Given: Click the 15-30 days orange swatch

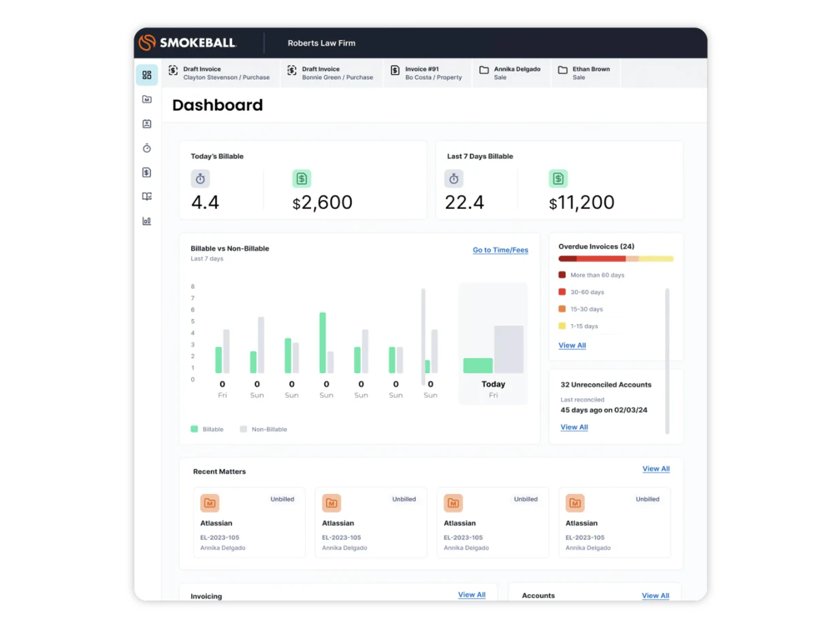Looking at the screenshot, I should click(x=562, y=309).
